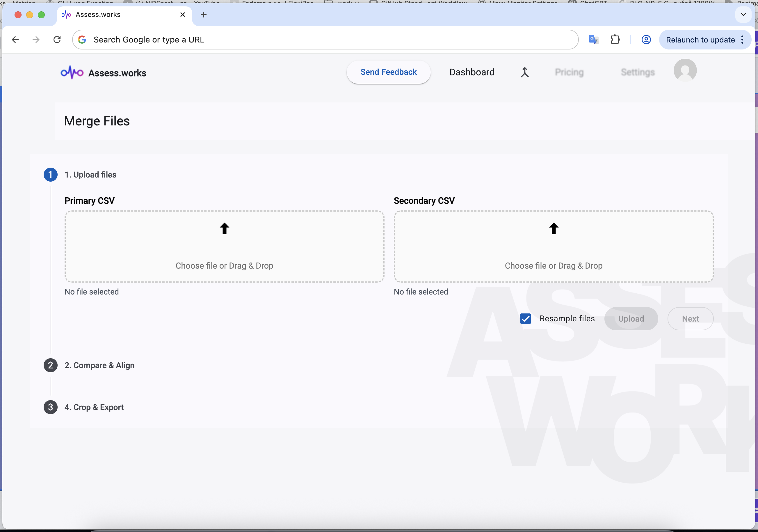The height and width of the screenshot is (532, 758).
Task: Reload the page with the refresh icon
Action: pos(57,40)
